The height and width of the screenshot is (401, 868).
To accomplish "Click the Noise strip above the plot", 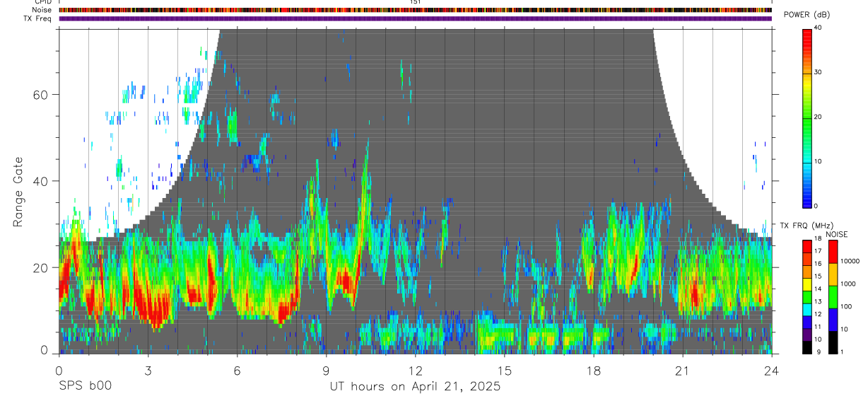I will (416, 10).
